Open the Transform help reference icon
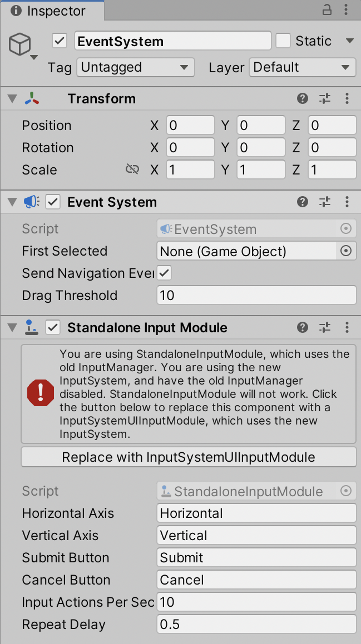361x644 pixels. pyautogui.click(x=303, y=99)
